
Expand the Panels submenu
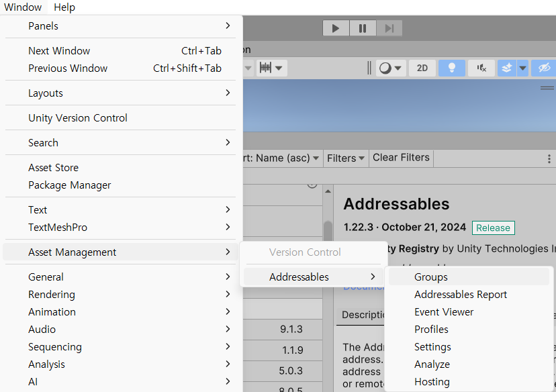(121, 26)
